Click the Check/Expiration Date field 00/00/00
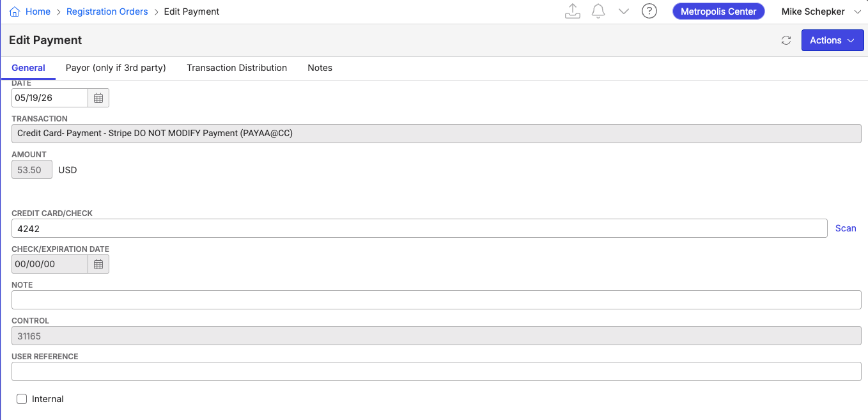The image size is (868, 420). click(50, 264)
